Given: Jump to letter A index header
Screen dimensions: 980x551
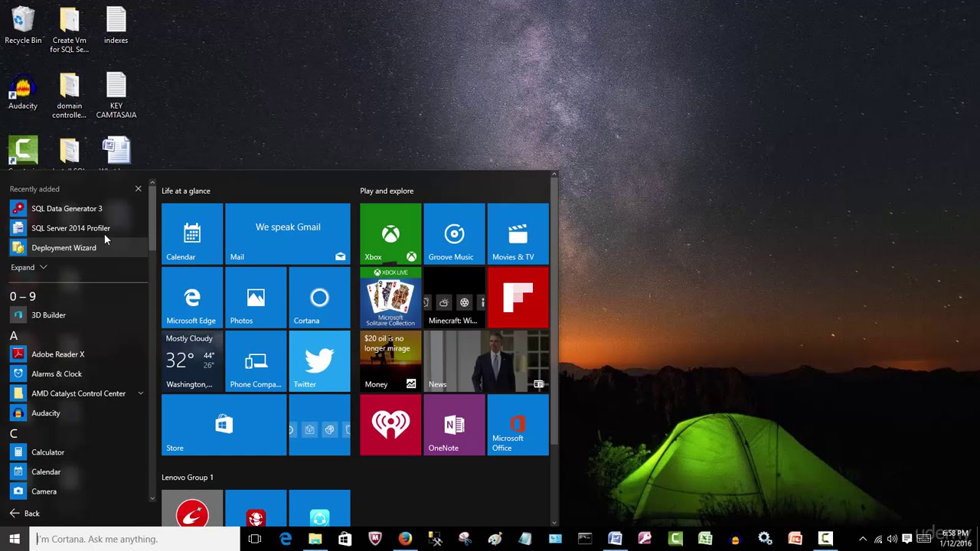Looking at the screenshot, I should click(14, 335).
